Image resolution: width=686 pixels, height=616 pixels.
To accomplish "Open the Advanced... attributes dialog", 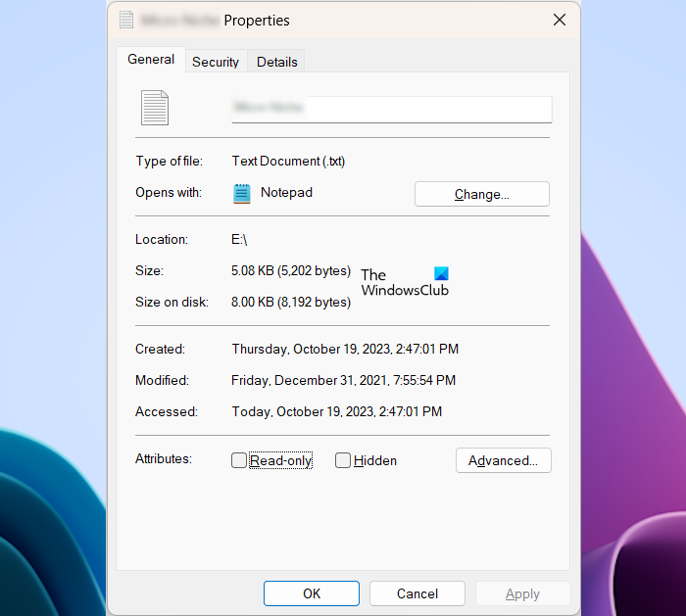I will point(503,460).
